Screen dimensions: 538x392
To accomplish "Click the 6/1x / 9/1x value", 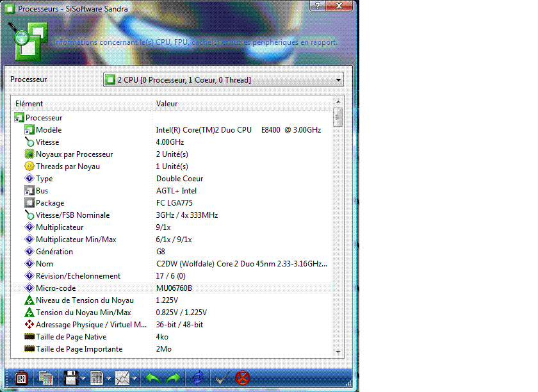I will point(174,240).
